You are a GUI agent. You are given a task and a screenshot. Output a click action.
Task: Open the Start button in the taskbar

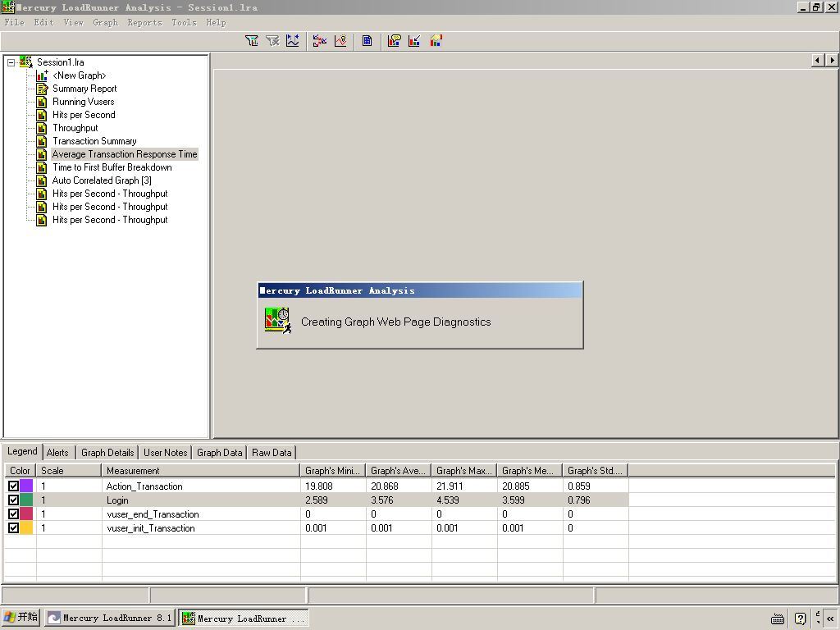(x=21, y=617)
